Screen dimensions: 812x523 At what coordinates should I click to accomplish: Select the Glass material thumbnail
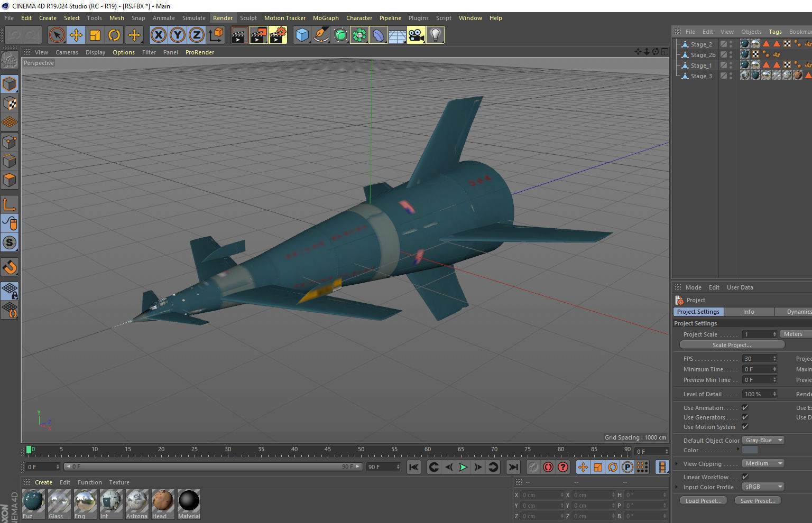(x=59, y=503)
